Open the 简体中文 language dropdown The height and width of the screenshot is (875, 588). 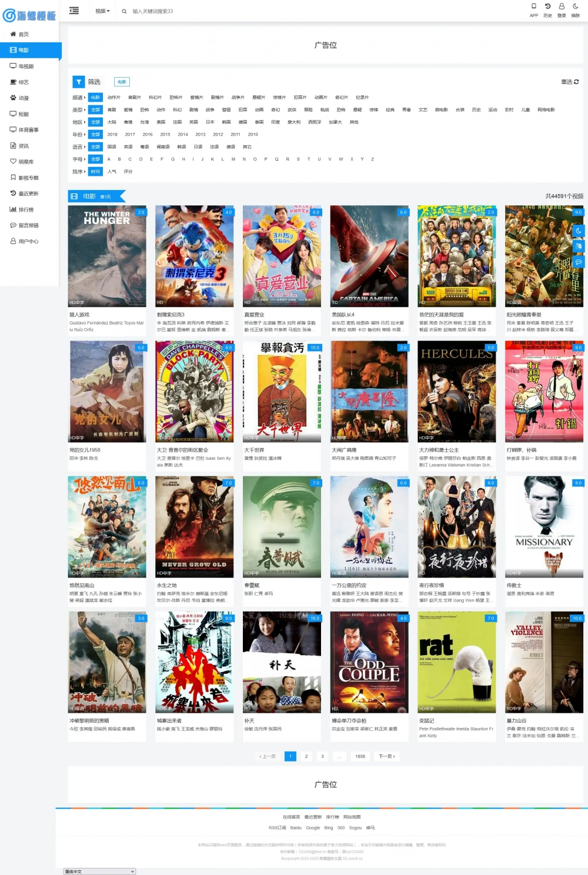[x=99, y=871]
